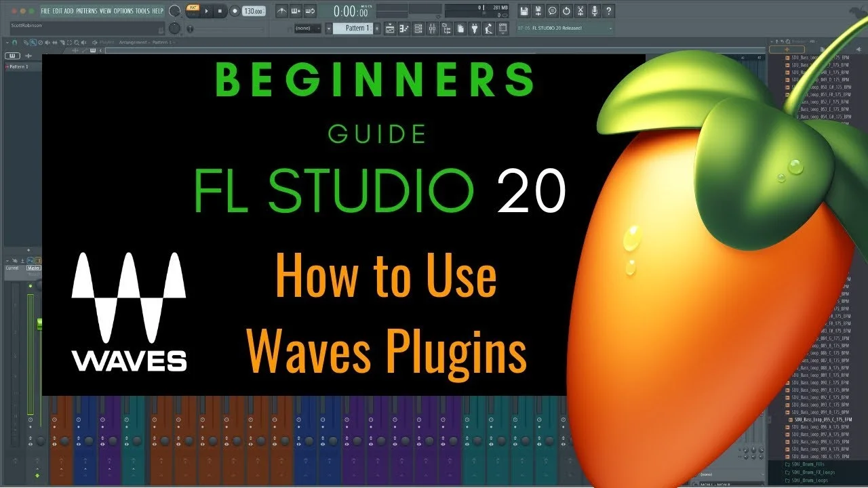Set tempo by clicking the 130.000 display
The height and width of the screenshot is (488, 868).
[x=254, y=11]
